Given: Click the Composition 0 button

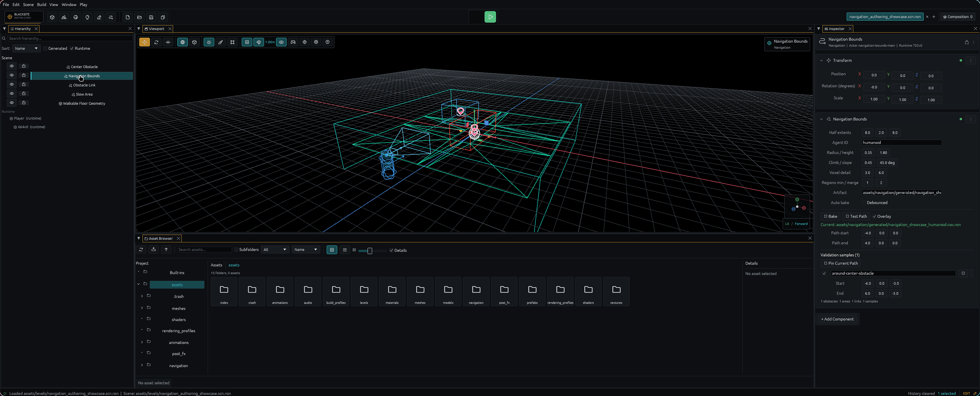Looking at the screenshot, I should pos(958,17).
